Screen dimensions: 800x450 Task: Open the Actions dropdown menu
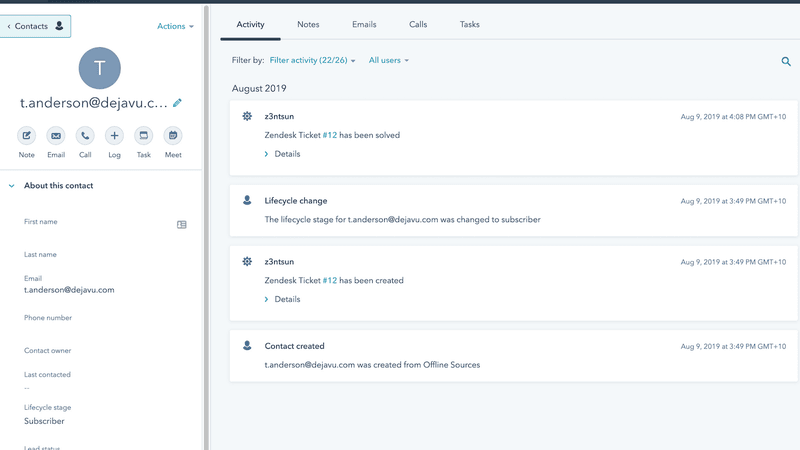(x=175, y=26)
